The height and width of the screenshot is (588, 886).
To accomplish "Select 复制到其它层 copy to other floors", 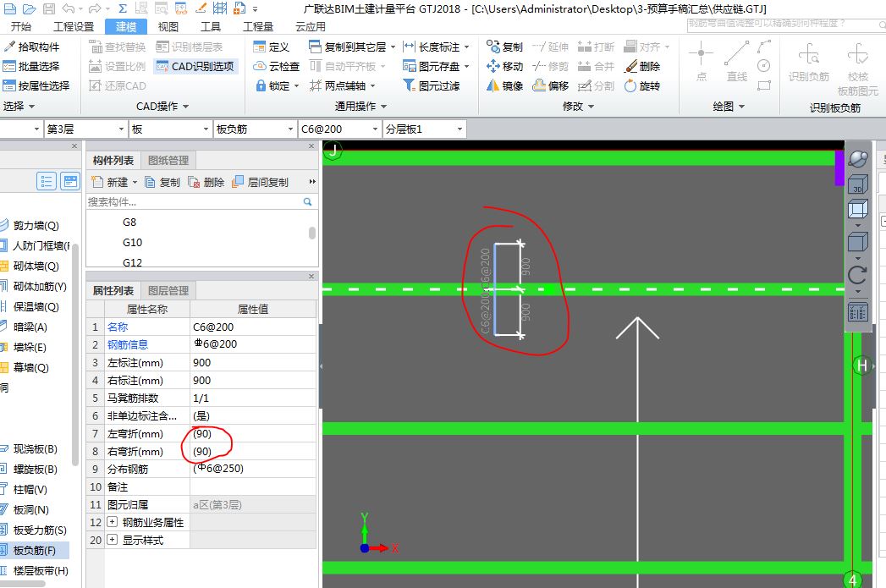I will point(352,47).
